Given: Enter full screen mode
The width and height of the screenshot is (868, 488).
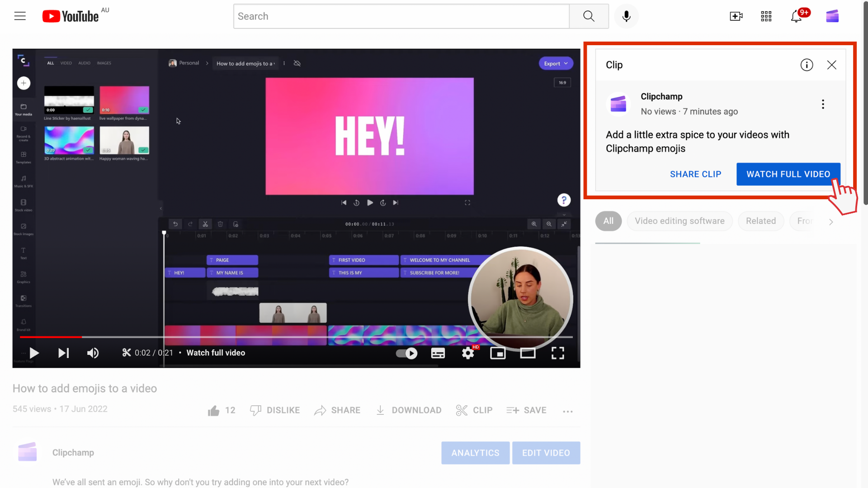Looking at the screenshot, I should coord(558,353).
